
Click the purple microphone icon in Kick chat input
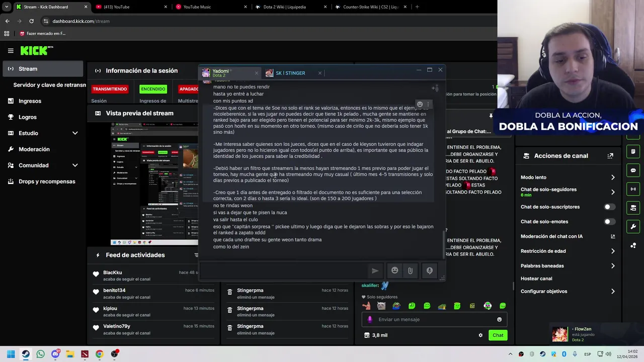[370, 319]
